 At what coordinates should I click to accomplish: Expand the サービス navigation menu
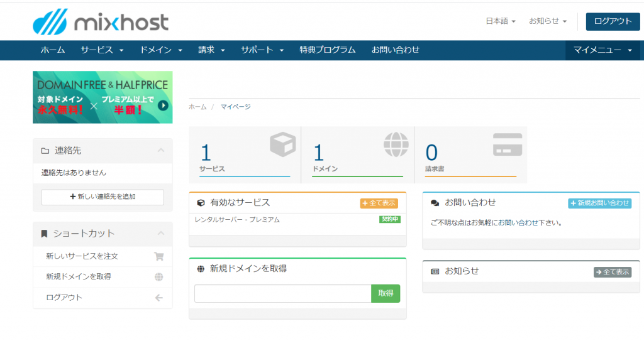point(102,50)
